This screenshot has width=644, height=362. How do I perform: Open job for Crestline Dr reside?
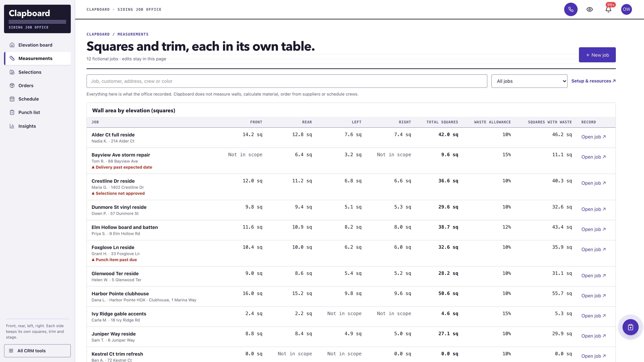(x=594, y=183)
